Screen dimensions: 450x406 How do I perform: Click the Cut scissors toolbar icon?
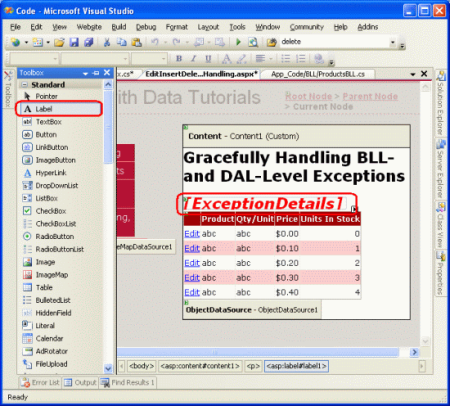(107, 42)
